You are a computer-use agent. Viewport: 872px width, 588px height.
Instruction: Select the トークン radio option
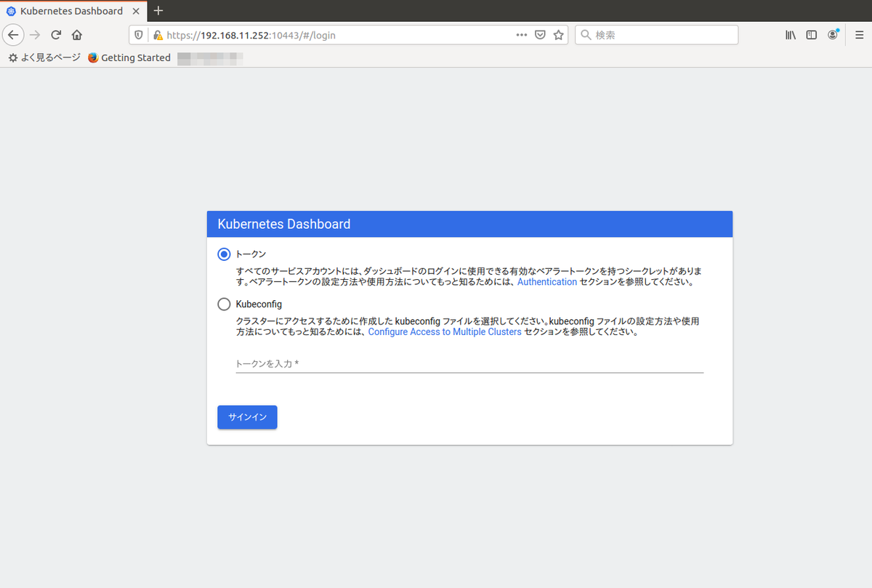224,254
